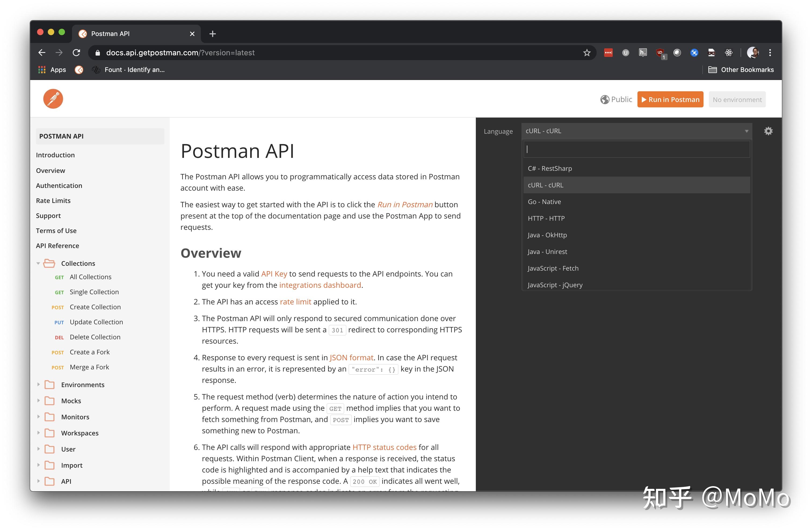Select Go - Native from language list
The width and height of the screenshot is (812, 531).
tap(544, 202)
